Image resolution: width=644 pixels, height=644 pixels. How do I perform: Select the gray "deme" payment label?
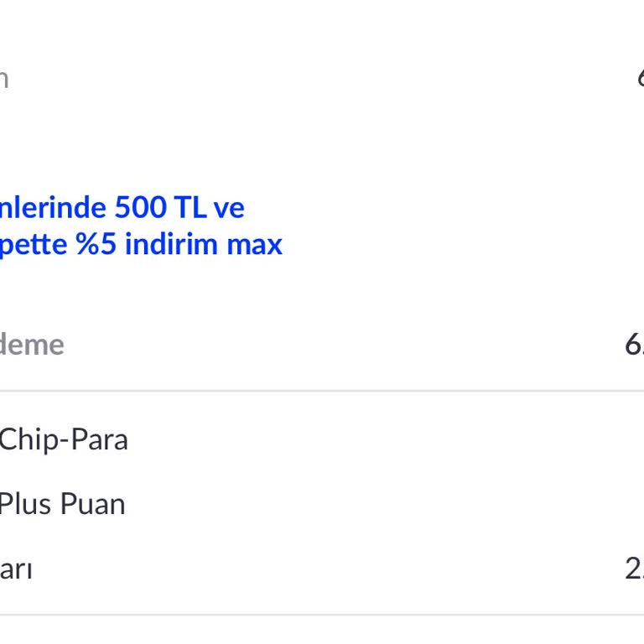tap(32, 345)
